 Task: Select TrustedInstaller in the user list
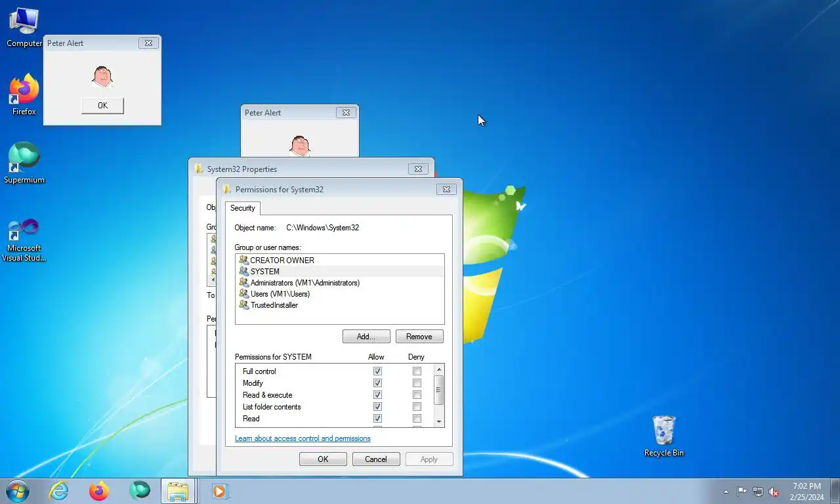[339, 305]
